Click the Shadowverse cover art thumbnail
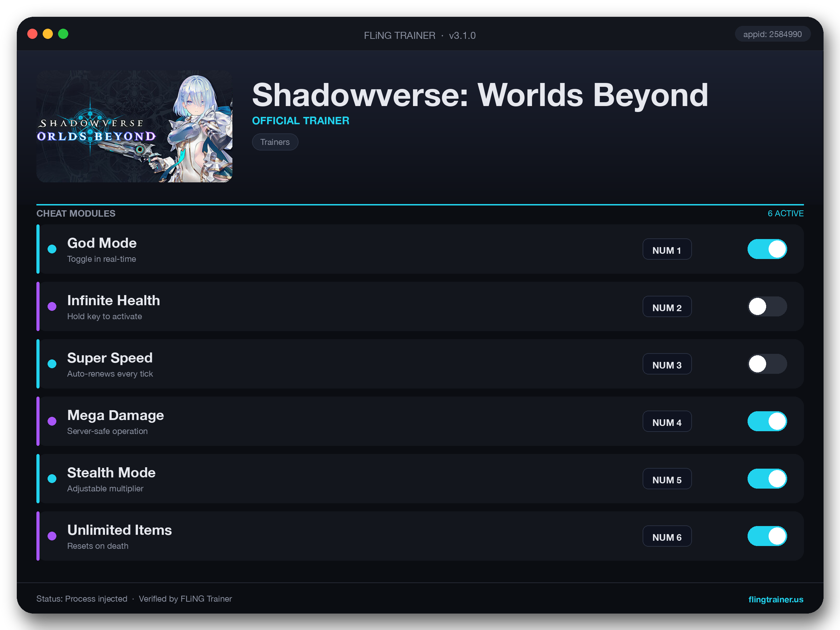The image size is (840, 630). [x=134, y=126]
